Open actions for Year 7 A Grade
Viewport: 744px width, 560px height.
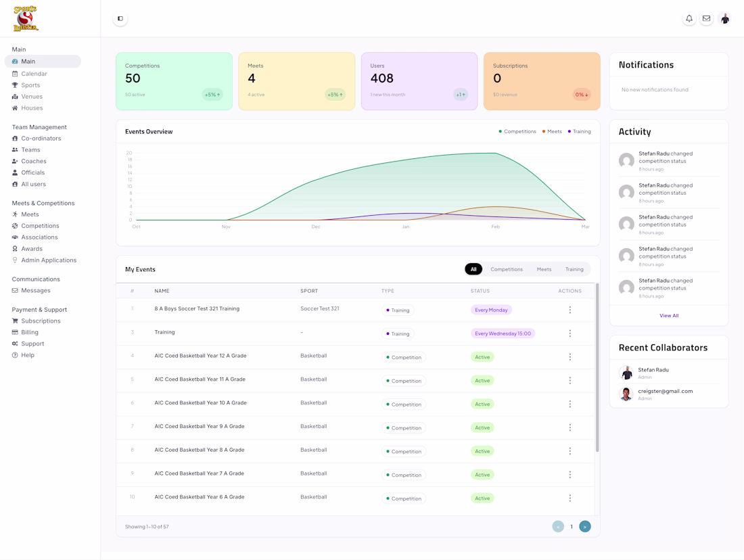[570, 475]
